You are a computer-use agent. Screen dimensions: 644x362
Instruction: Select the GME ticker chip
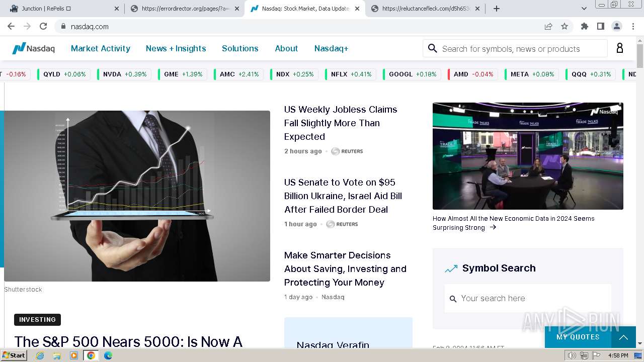tap(183, 74)
